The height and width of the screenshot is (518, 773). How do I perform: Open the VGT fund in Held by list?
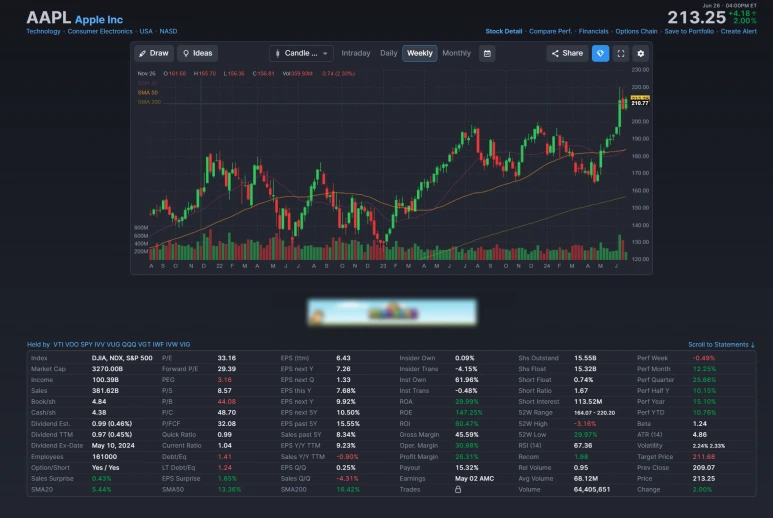click(x=144, y=345)
